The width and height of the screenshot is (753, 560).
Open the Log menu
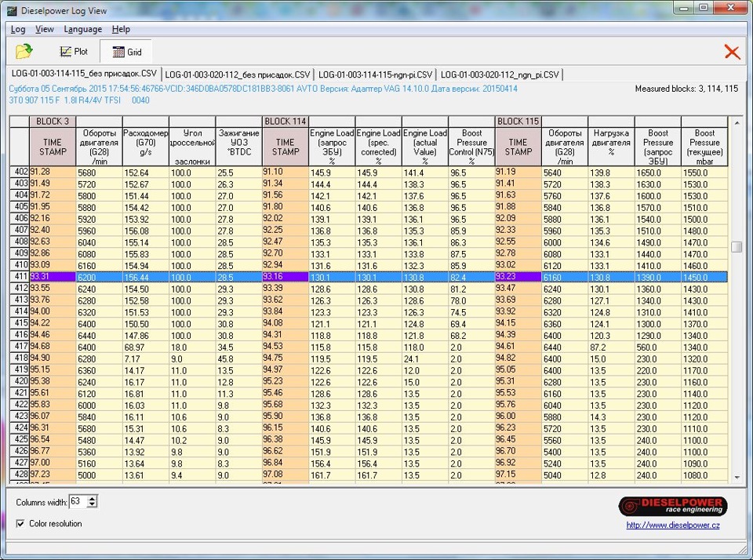(x=18, y=29)
